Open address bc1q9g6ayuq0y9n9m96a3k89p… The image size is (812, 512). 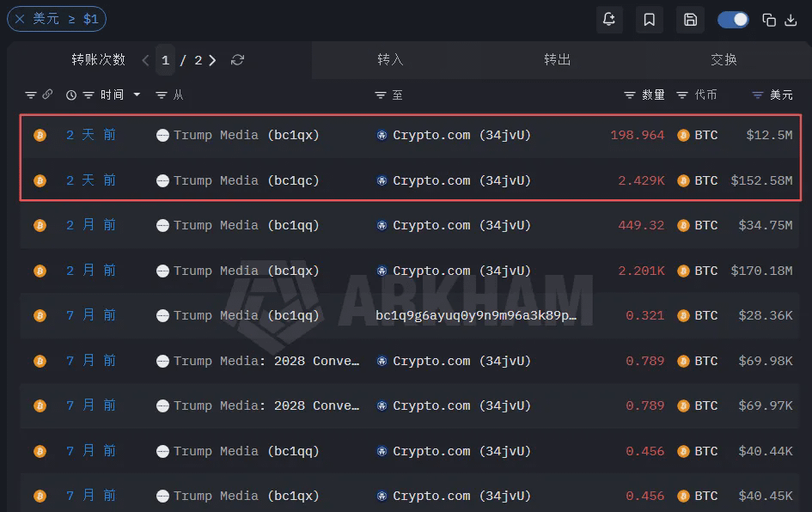pos(476,316)
